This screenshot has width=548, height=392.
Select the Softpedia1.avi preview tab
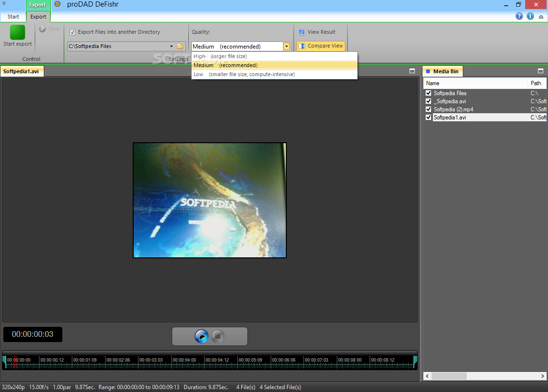coord(22,71)
